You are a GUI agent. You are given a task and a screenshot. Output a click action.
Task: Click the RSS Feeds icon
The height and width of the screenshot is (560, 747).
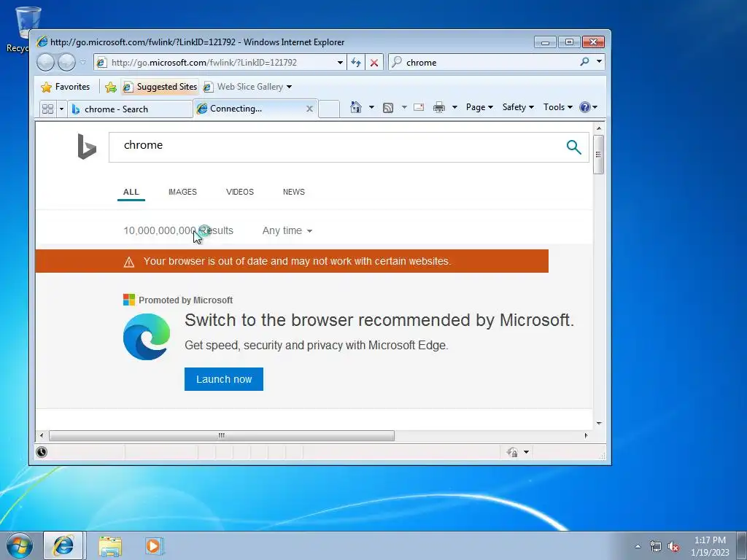point(388,108)
